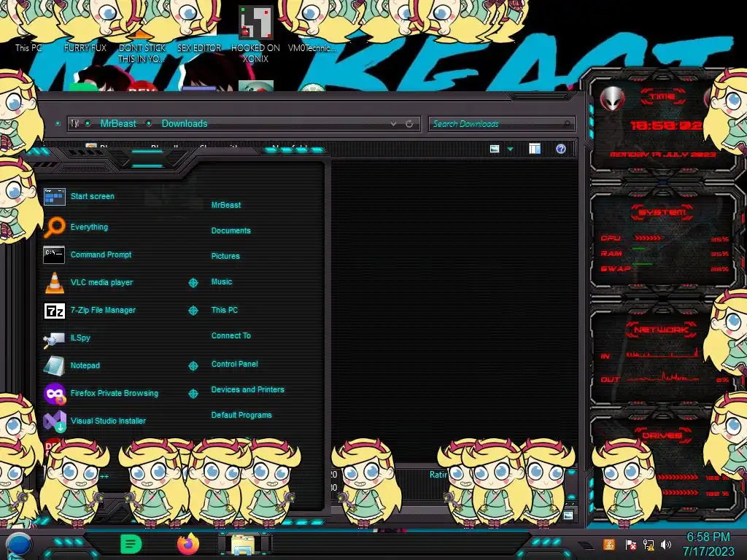Click the Alienware head gadget icon

pyautogui.click(x=612, y=99)
